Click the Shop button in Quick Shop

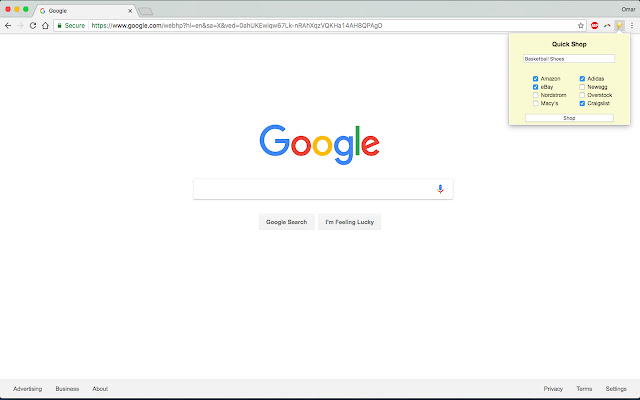pos(569,118)
